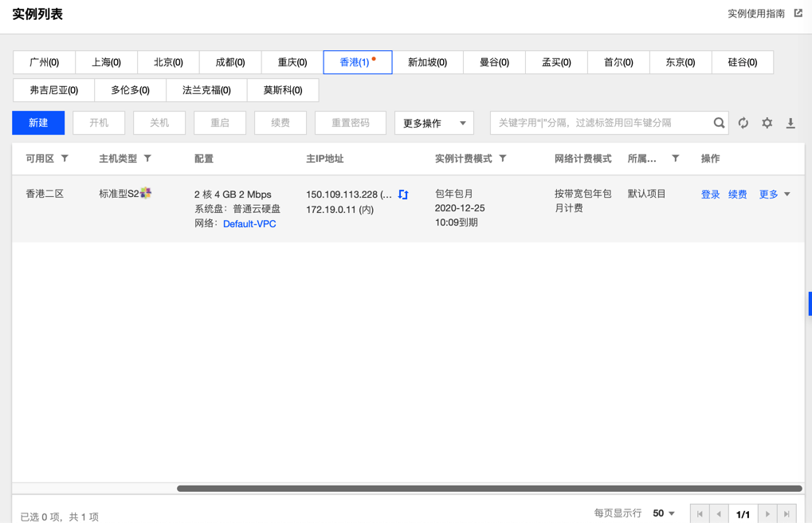Select the 香港(1) region tab
The height and width of the screenshot is (523, 812).
[x=357, y=62]
